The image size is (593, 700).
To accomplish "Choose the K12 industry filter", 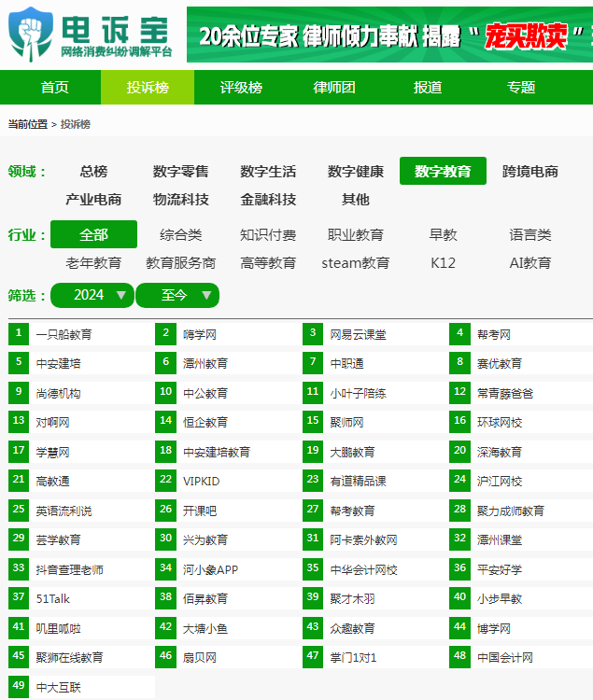I will [443, 263].
